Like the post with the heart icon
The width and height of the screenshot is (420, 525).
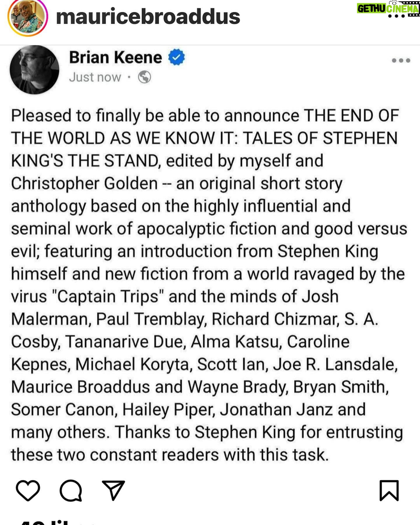28,490
